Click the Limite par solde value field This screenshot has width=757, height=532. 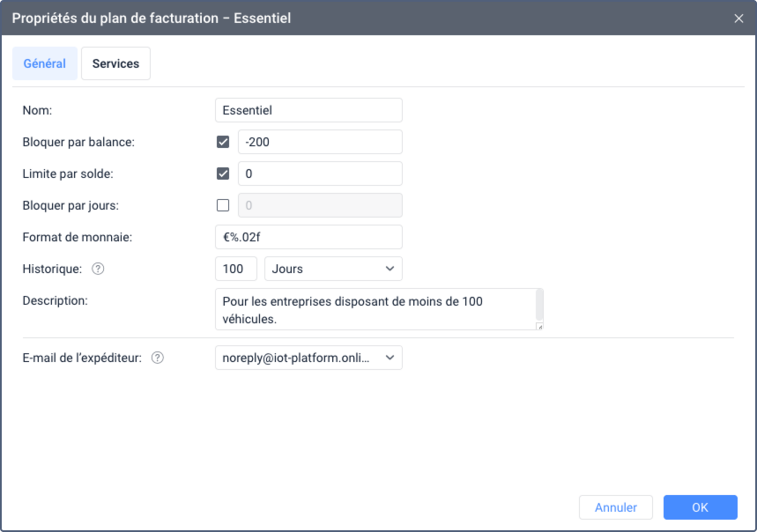320,174
